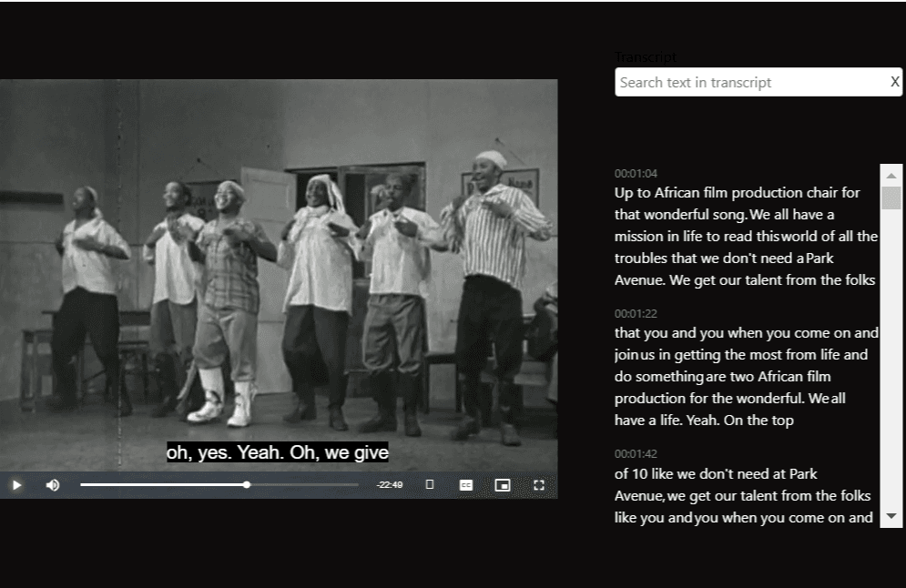Screen dimensions: 906x588
Task: Jump to the 00:01:04 transcript timestamp
Action: (636, 173)
